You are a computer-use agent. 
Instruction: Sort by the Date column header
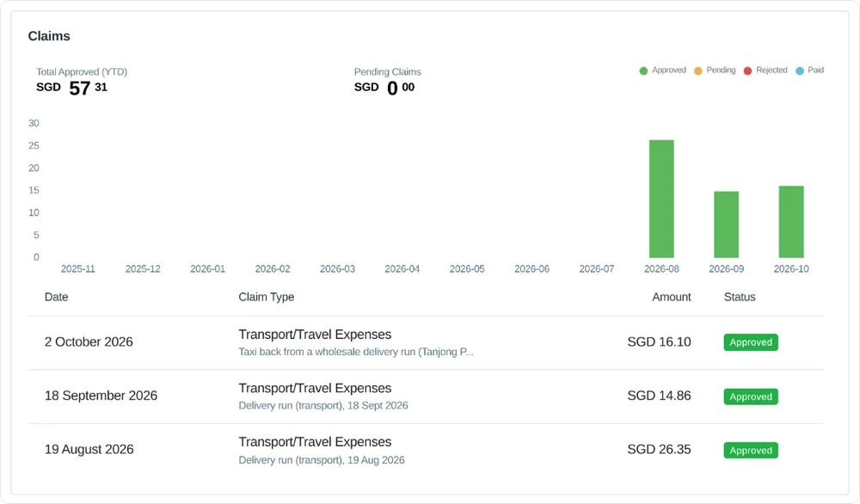tap(57, 298)
